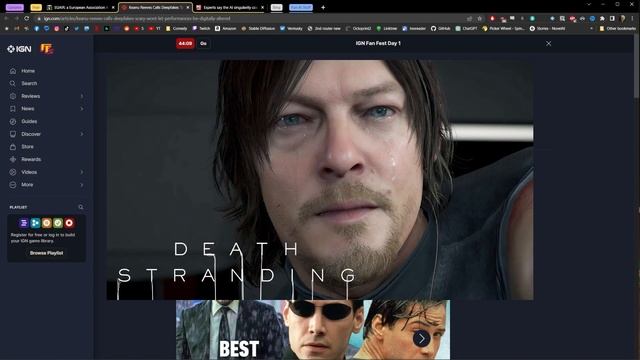640x360 pixels.
Task: Open the Twitch bookmark
Action: 201,29
